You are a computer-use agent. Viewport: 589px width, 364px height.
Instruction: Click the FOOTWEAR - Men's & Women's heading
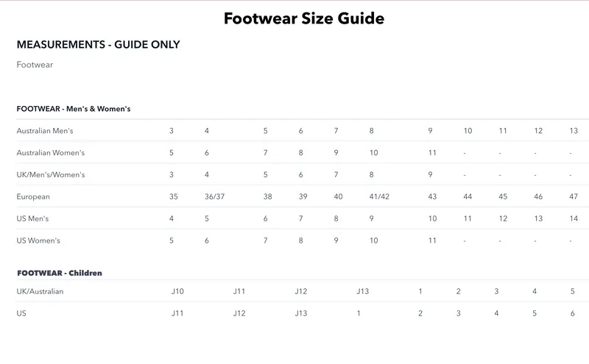click(74, 109)
